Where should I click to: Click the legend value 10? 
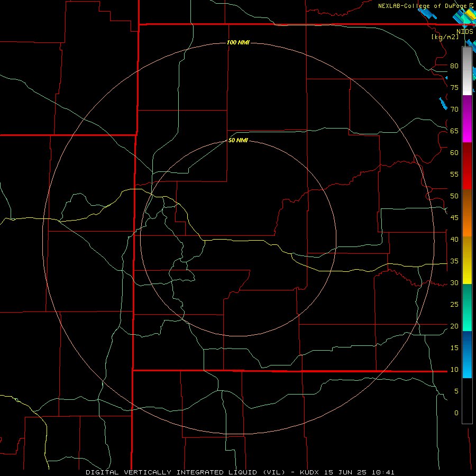coord(454,370)
